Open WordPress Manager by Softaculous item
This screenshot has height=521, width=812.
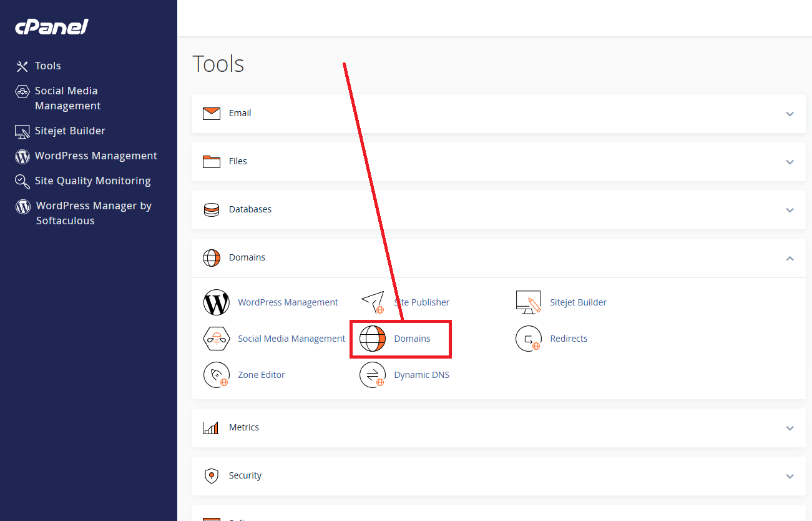tap(94, 213)
